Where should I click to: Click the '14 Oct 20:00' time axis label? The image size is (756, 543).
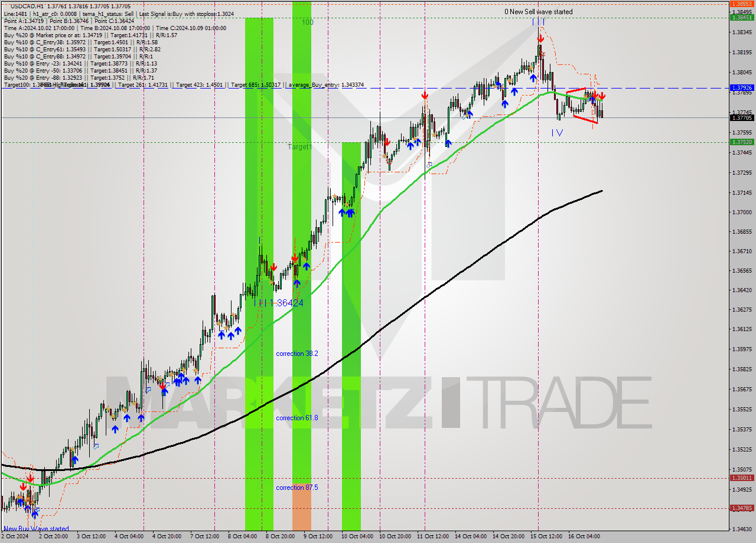coord(508,537)
